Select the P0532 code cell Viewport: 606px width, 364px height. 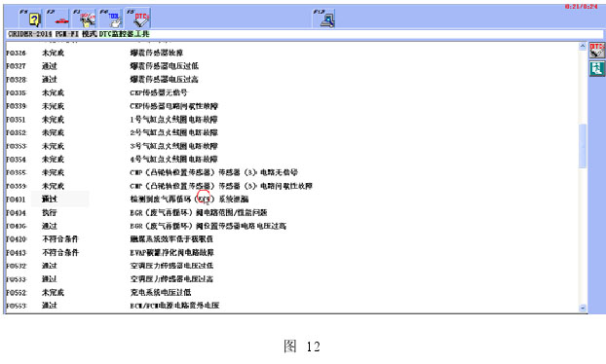point(17,267)
